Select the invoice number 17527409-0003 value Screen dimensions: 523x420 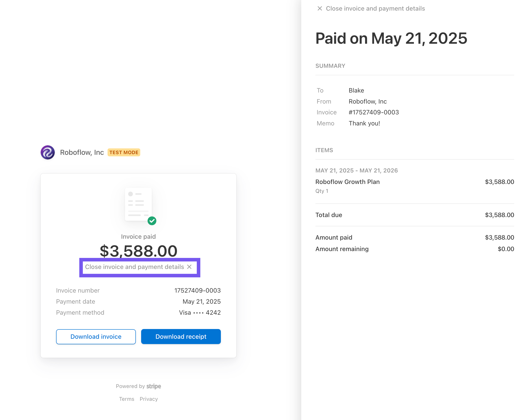tap(197, 290)
